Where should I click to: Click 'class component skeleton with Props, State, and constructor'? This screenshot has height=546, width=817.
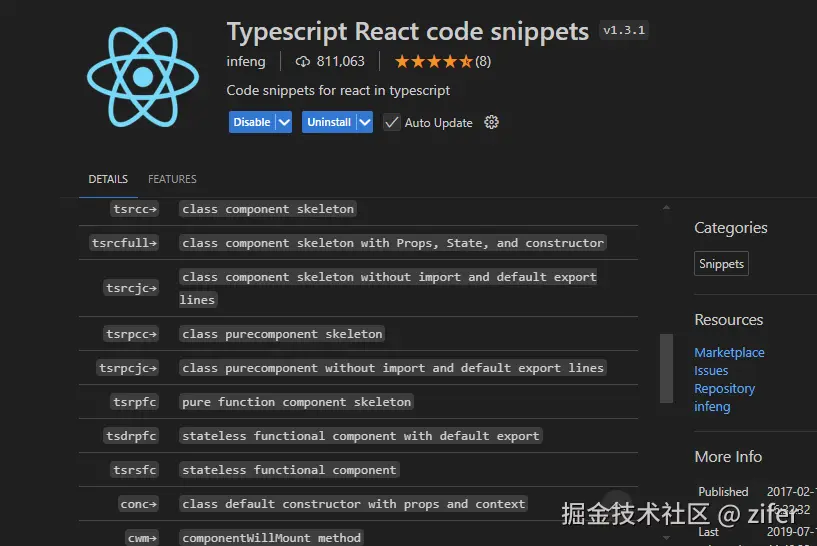[393, 243]
